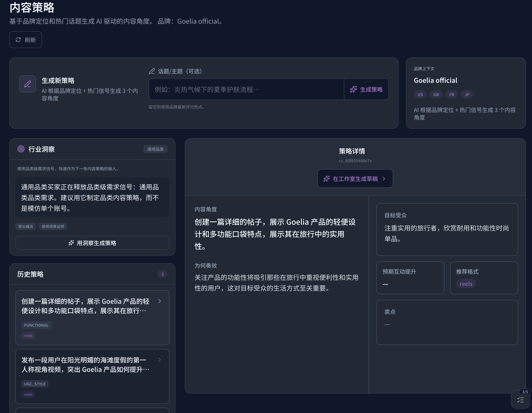Click the reels tag under 推荐格式
532x413 pixels.
[466, 284]
